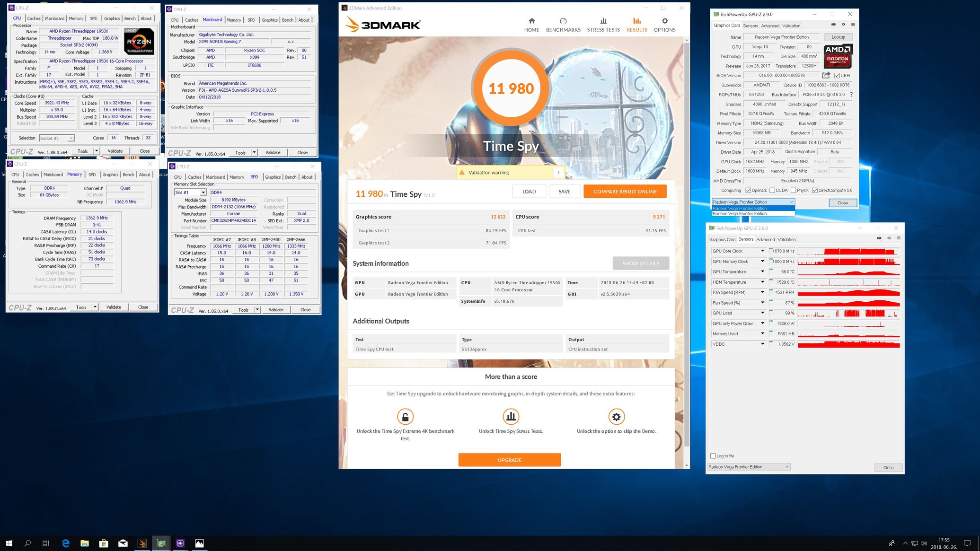This screenshot has width=980, height=551.
Task: Click the orange Upgrade button
Action: tap(509, 460)
